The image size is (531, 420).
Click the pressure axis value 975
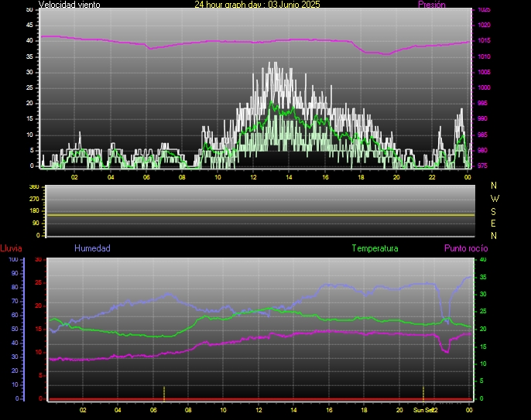pyautogui.click(x=482, y=166)
